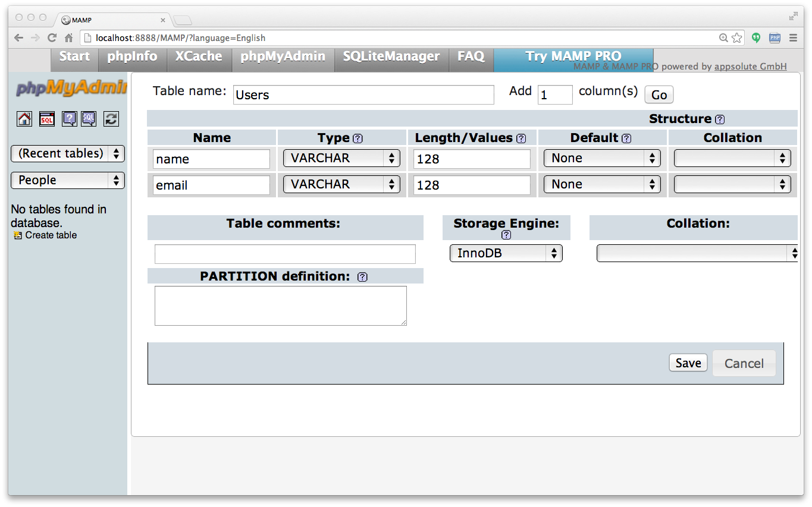Viewport: 812px width, 507px height.
Task: Click help icon next to Default header
Action: coord(626,138)
